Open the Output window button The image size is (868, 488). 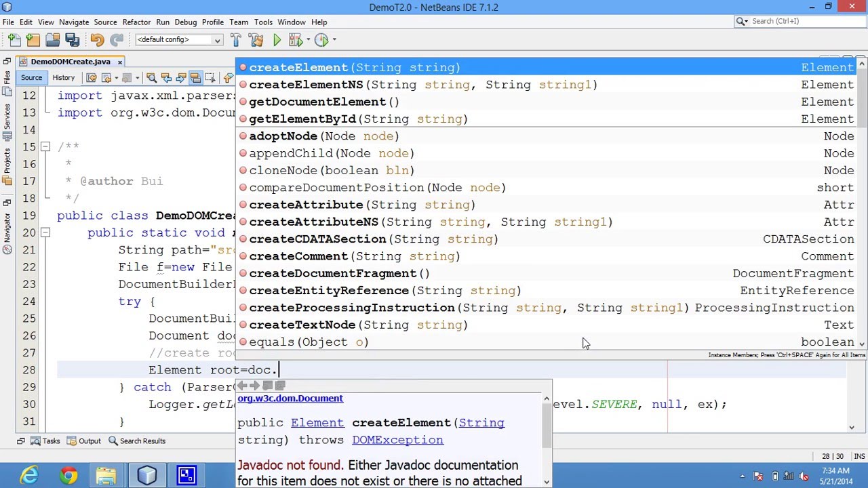tap(83, 441)
